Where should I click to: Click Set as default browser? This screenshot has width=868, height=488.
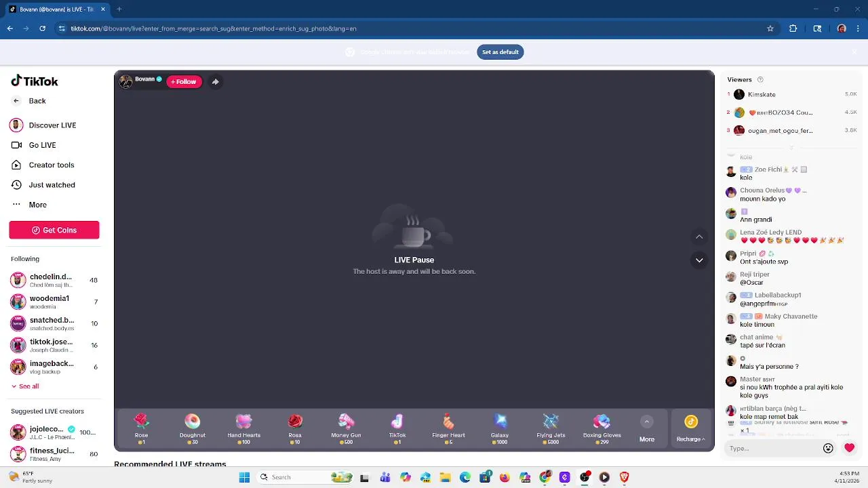pos(500,52)
